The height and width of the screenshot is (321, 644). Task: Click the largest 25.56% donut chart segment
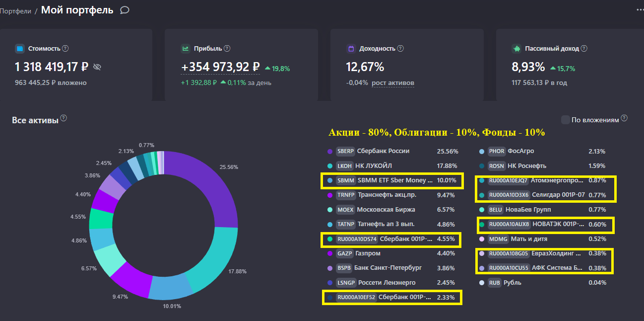218,194
